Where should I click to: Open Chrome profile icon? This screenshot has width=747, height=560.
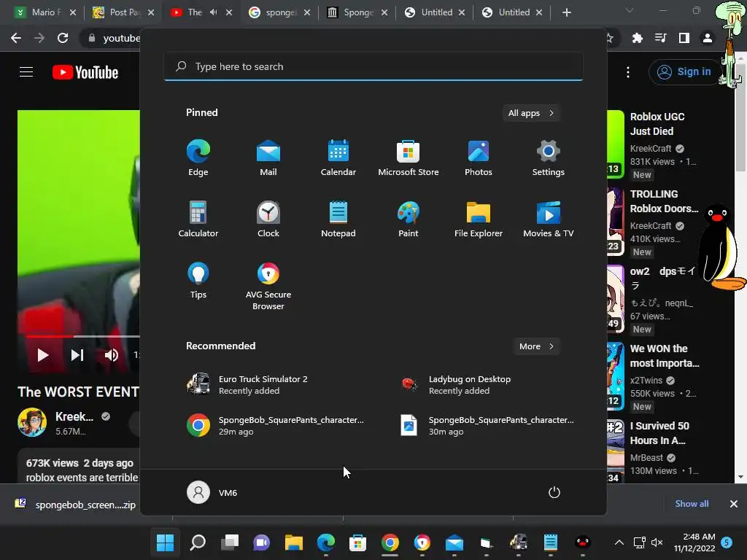pos(708,38)
